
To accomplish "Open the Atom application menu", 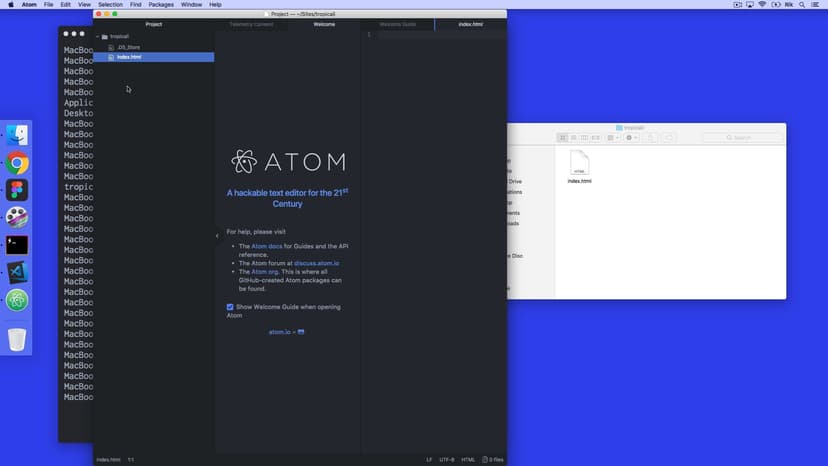I will click(29, 4).
